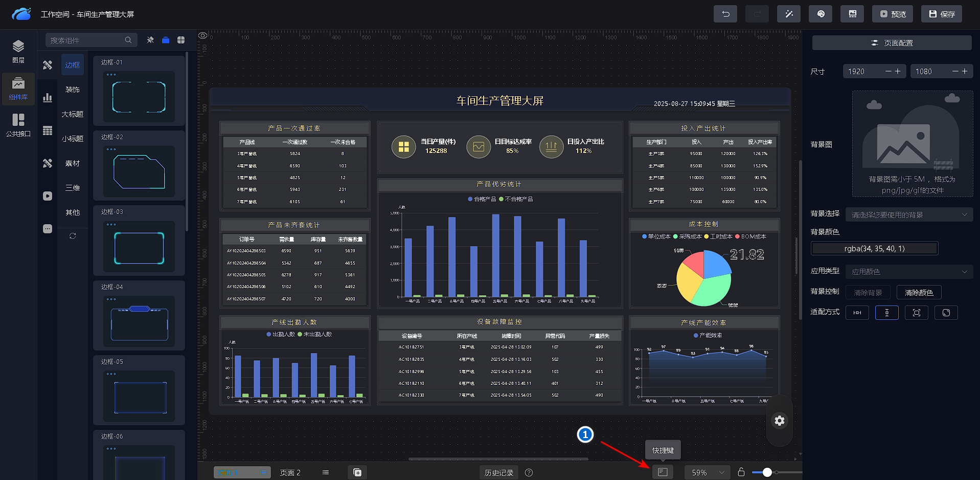This screenshot has height=480, width=980.
Task: Open the 图层 layers panel
Action: tap(18, 51)
